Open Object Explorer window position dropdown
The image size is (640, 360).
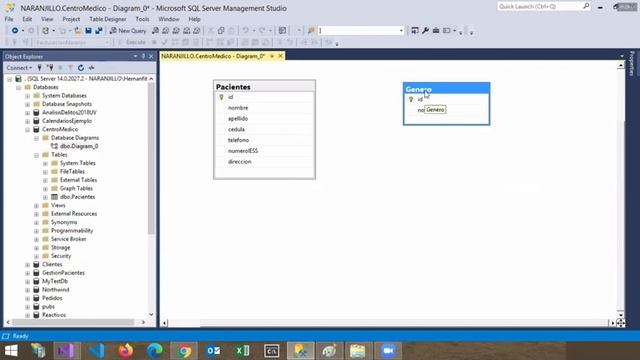click(x=136, y=56)
